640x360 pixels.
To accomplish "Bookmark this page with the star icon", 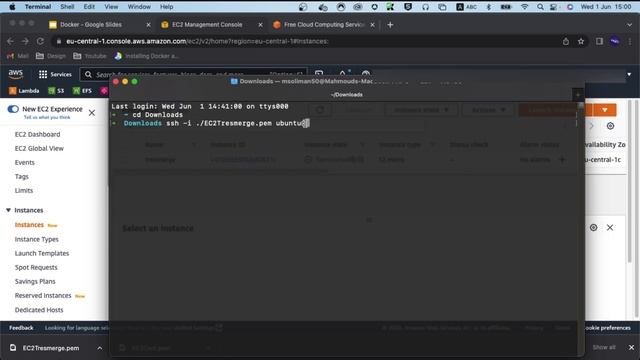I will [581, 41].
